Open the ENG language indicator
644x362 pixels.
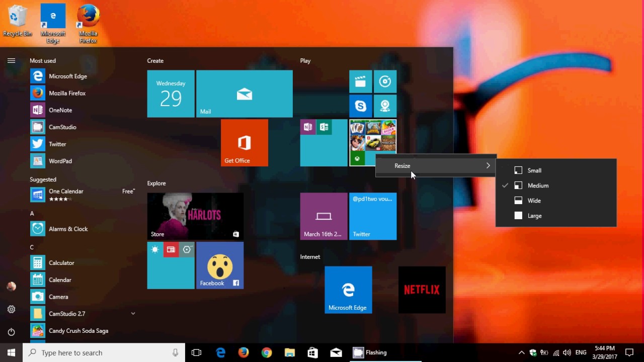point(581,353)
